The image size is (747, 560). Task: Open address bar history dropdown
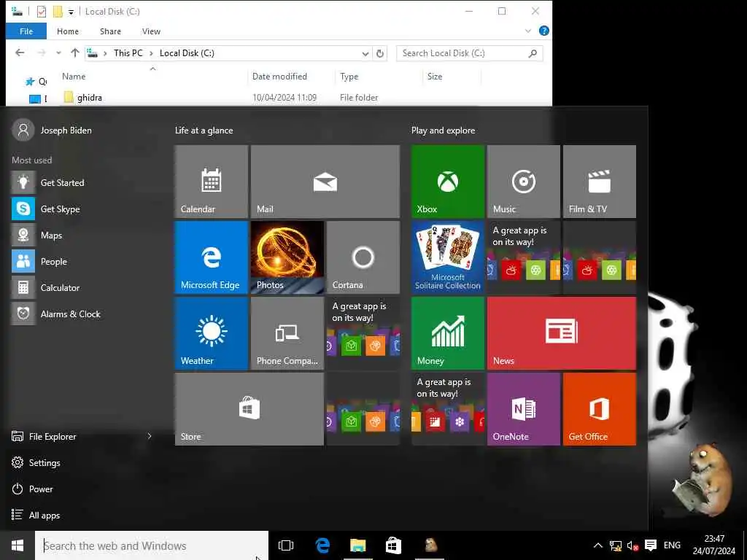click(x=365, y=53)
